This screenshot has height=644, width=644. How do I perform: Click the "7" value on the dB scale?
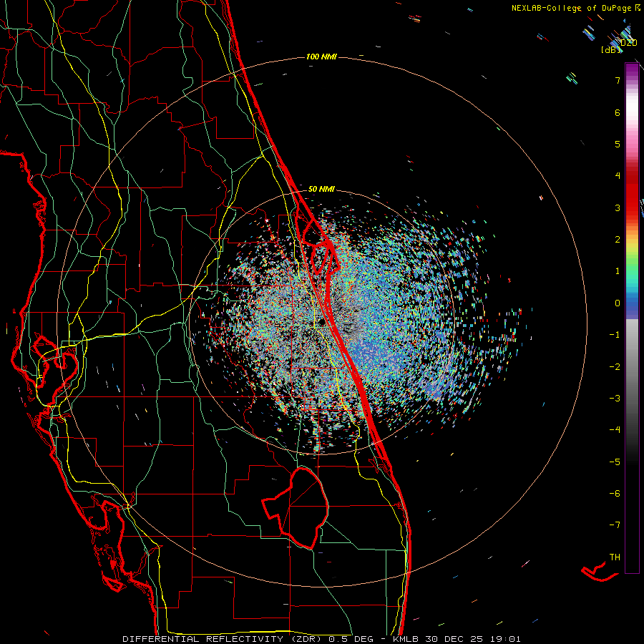coord(618,80)
